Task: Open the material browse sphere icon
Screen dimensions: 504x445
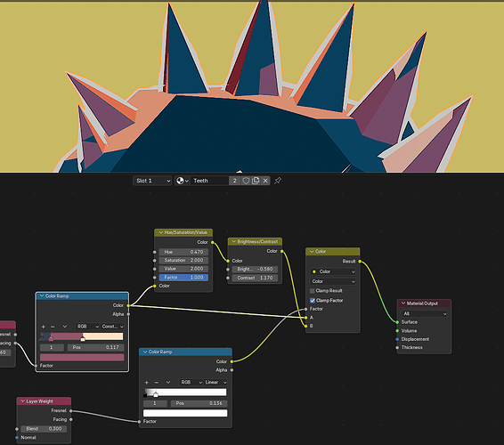Action: (x=182, y=181)
